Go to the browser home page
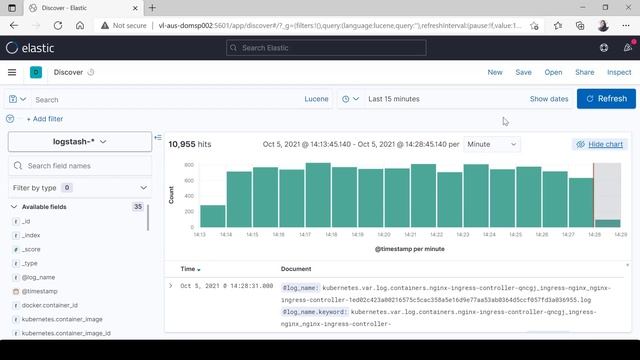Screen dimensions: 640x360 click(80, 25)
